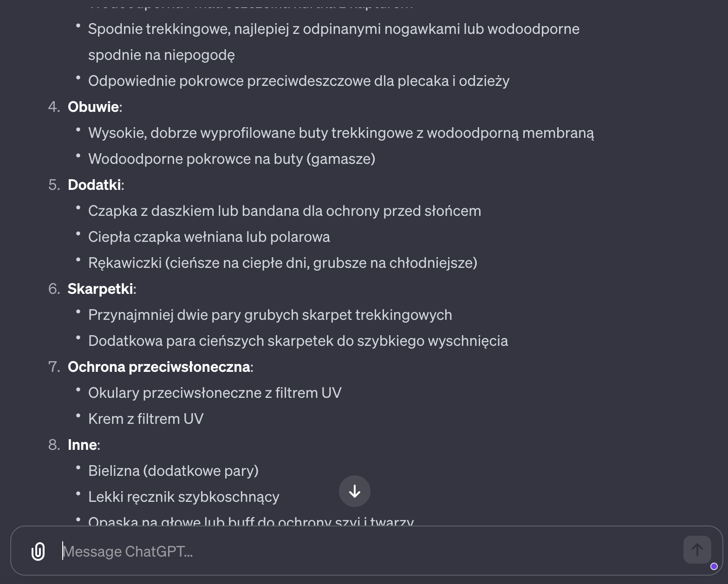
Task: Click the bullet about Rękawiczki
Action: point(283,262)
